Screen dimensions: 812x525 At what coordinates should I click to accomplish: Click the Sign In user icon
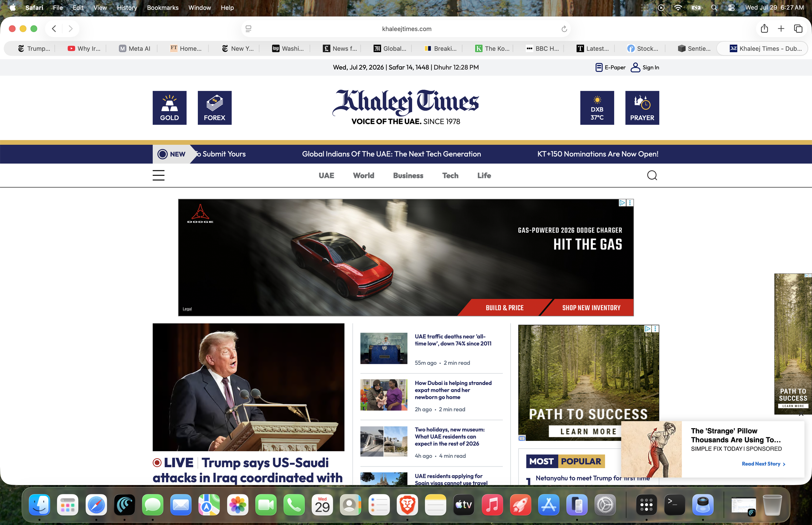click(635, 68)
